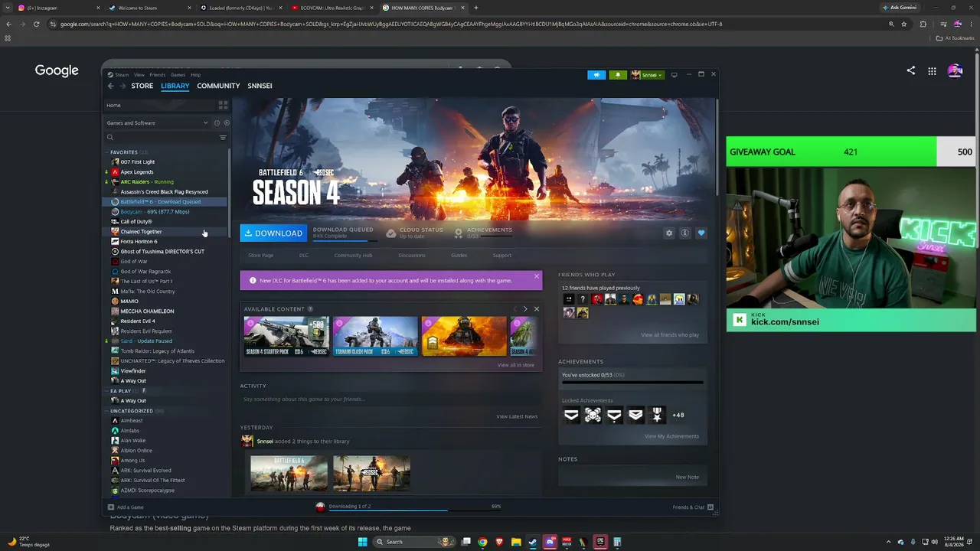Click the Ask Gemini button in Chrome
Image resolution: width=980 pixels, height=551 pixels.
click(900, 8)
